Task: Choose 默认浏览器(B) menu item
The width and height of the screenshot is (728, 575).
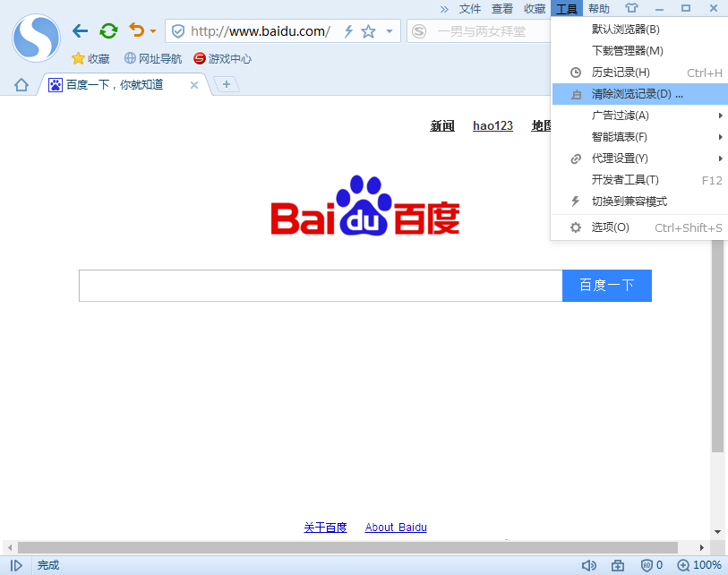Action: (x=639, y=30)
